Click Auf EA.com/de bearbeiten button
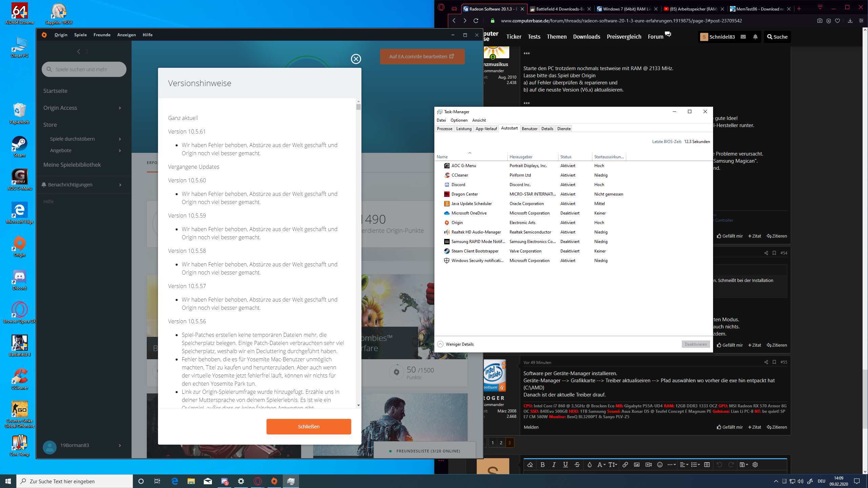Screen dimensions: 868x488 click(422, 57)
